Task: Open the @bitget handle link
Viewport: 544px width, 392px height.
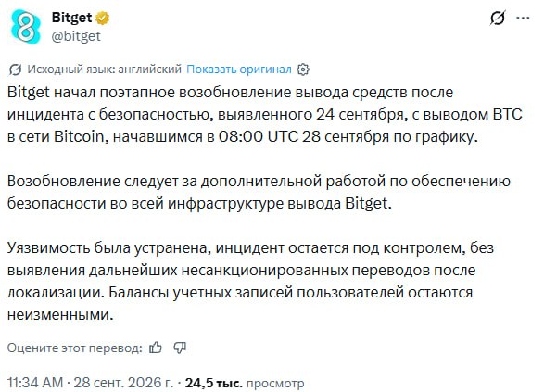Action: [76, 36]
